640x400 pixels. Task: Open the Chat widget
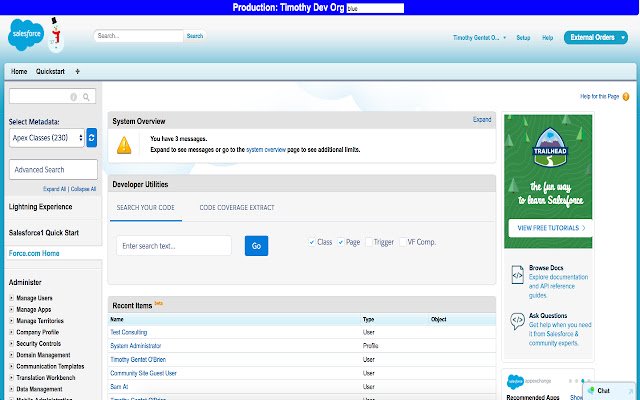[609, 391]
